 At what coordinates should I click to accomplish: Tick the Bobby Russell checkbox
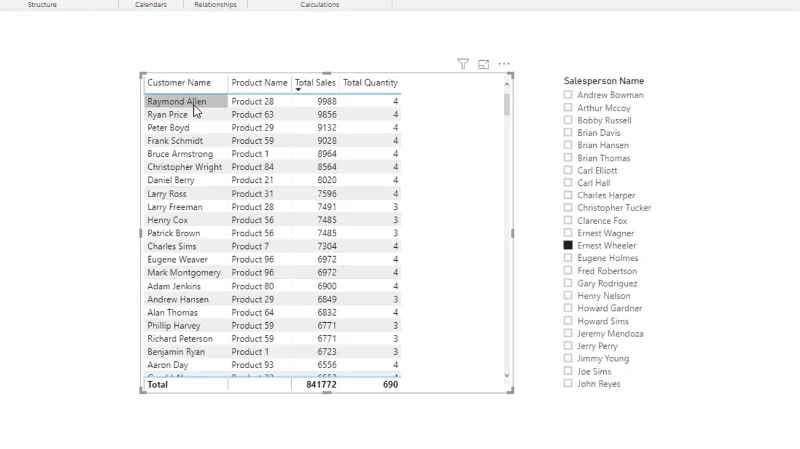568,120
